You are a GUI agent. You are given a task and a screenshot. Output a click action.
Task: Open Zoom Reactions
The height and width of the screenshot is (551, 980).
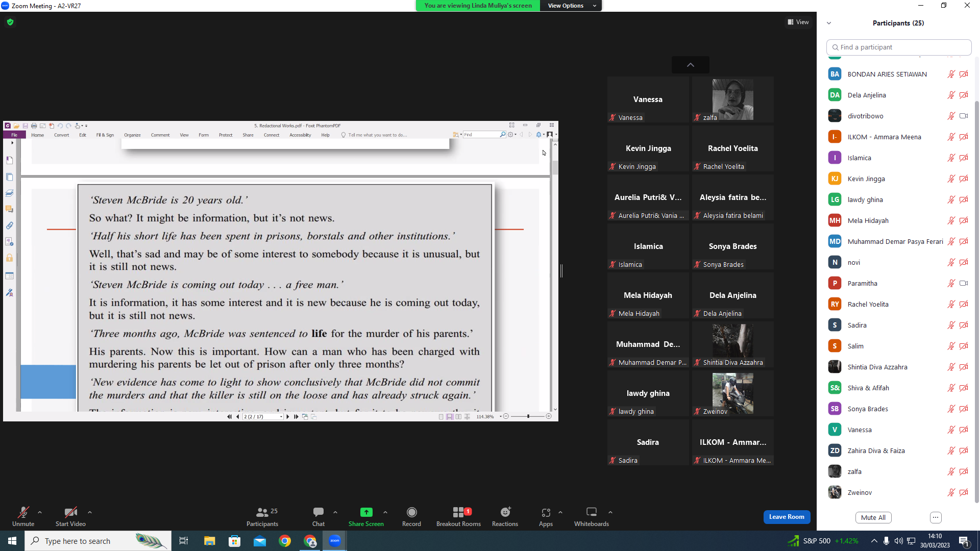pos(505,516)
